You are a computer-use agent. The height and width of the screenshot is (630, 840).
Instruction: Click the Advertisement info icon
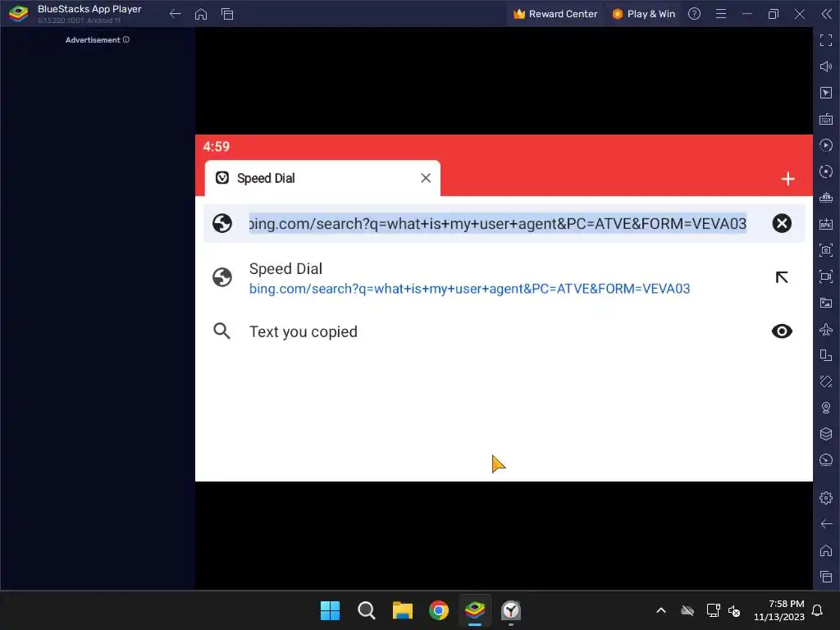pos(126,39)
